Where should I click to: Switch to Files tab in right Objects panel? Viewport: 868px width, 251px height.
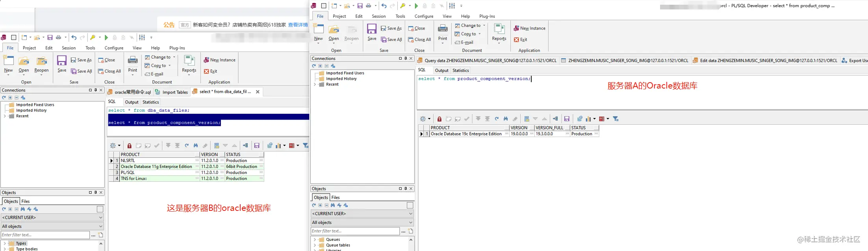[336, 197]
